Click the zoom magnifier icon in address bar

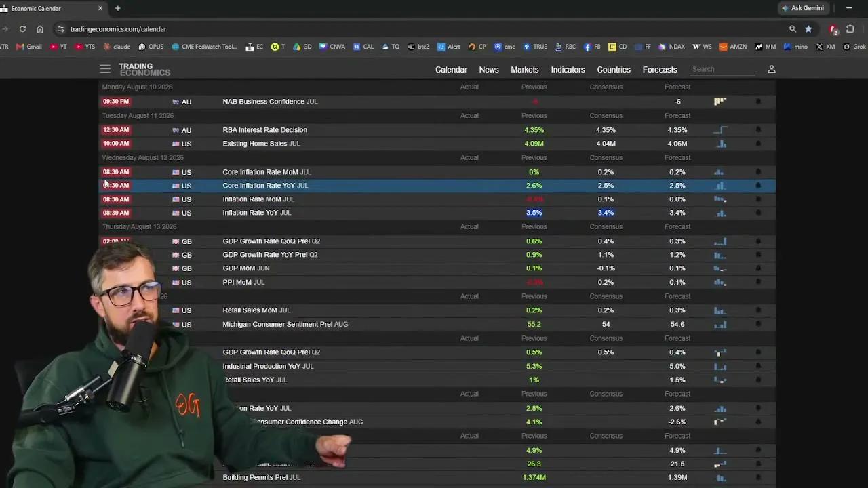coord(793,29)
